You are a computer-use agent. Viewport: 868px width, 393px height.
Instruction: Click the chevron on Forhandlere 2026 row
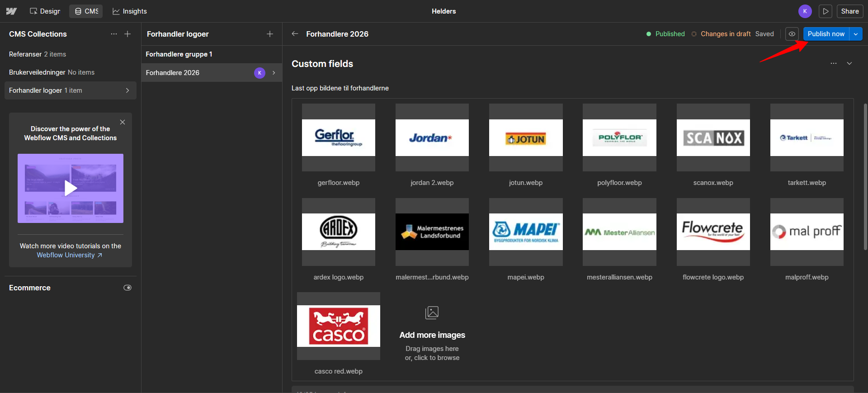(x=274, y=73)
